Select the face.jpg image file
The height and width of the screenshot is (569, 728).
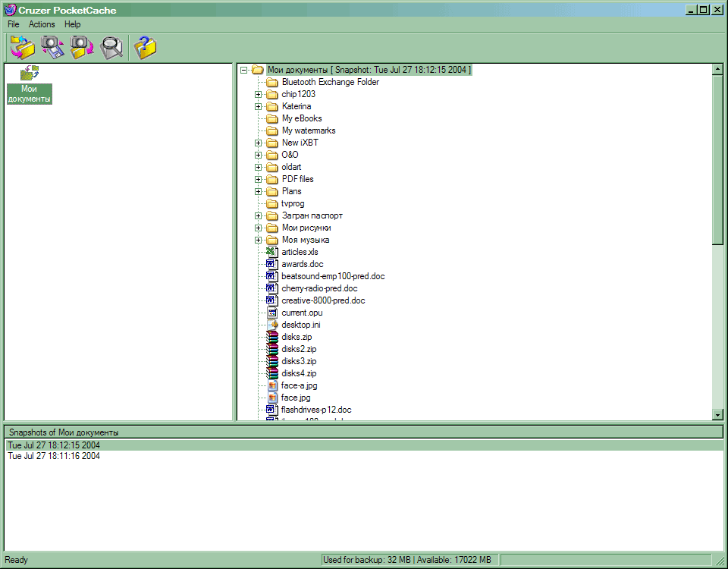click(x=295, y=398)
